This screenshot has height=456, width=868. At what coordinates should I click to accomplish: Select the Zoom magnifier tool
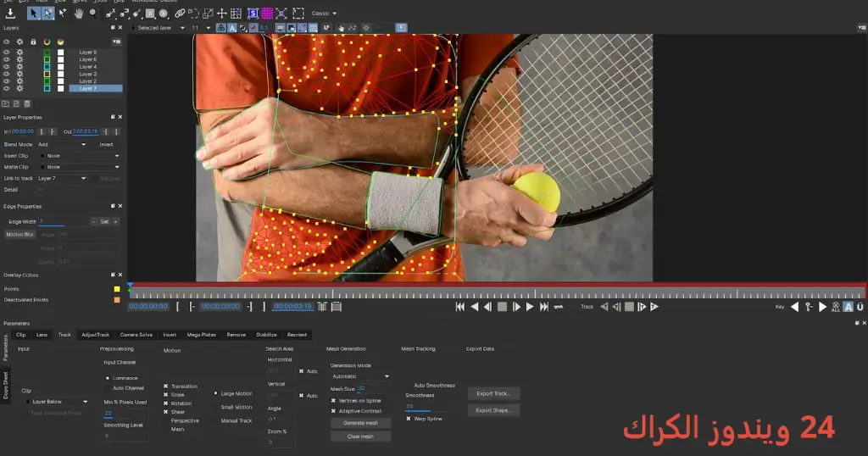92,13
